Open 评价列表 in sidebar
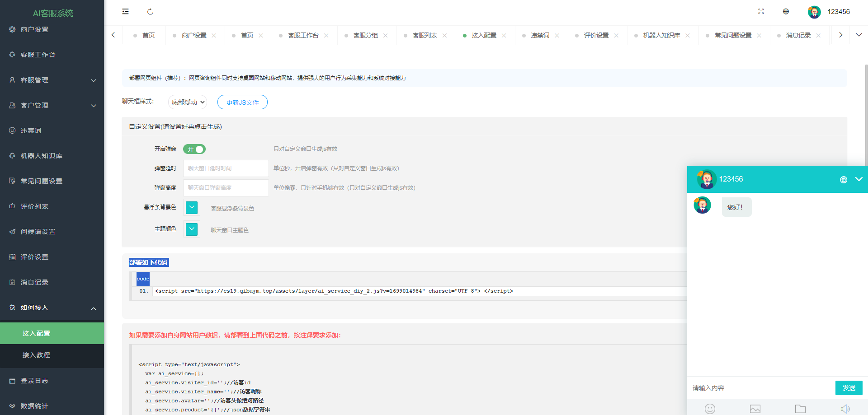The width and height of the screenshot is (868, 415). point(52,206)
